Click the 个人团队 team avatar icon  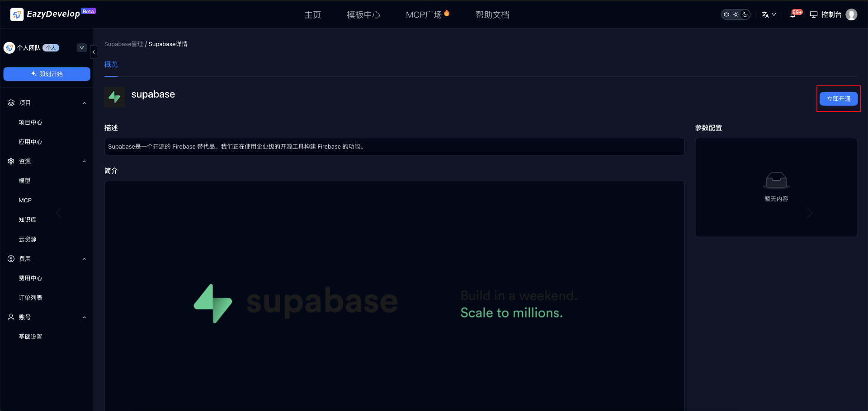[x=9, y=48]
